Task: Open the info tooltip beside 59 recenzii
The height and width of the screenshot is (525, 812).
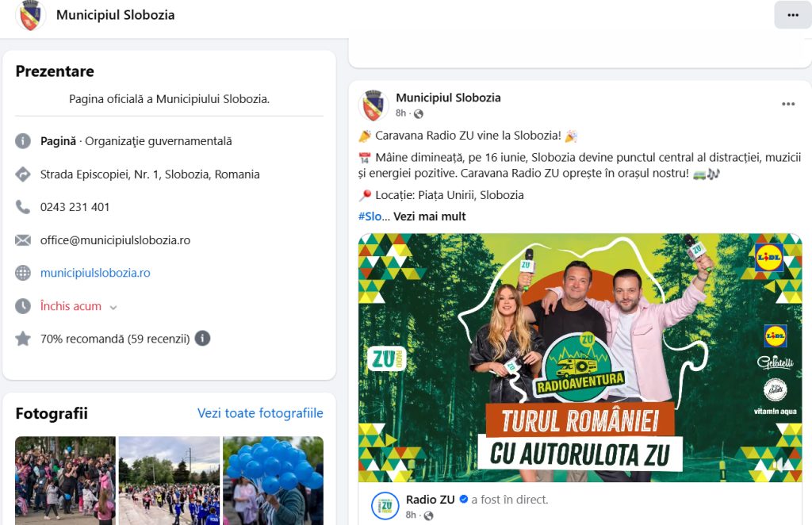Action: tap(202, 339)
